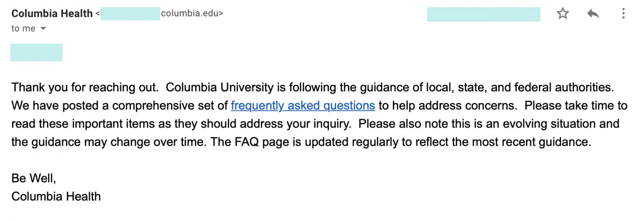Click "Thank you for reaching out" sentence
The height and width of the screenshot is (221, 644).
(85, 87)
